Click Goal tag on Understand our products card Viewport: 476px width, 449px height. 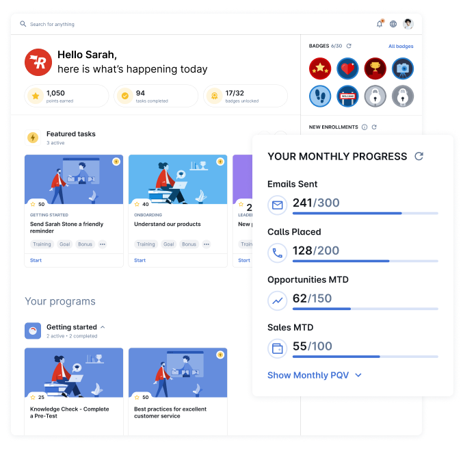coord(169,244)
